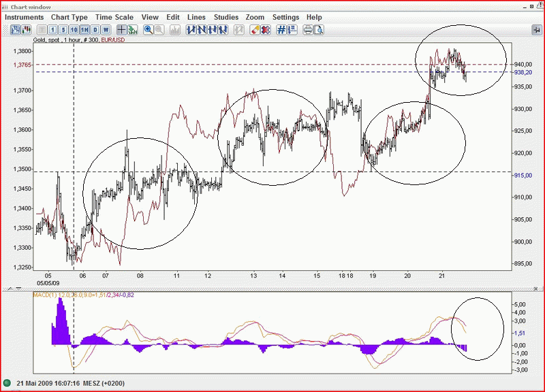This screenshot has width=545, height=392.
Task: Open the Help menu
Action: coord(314,17)
